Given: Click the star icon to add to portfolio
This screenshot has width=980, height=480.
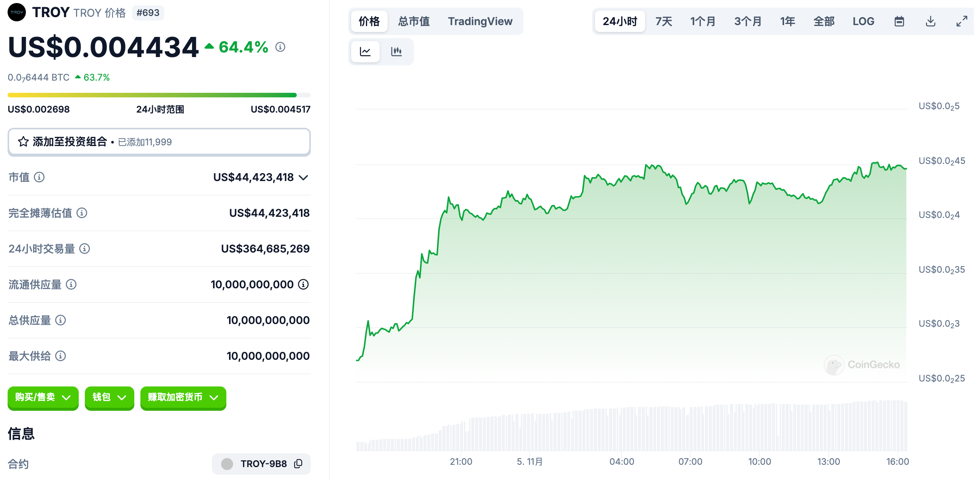Looking at the screenshot, I should tap(23, 141).
